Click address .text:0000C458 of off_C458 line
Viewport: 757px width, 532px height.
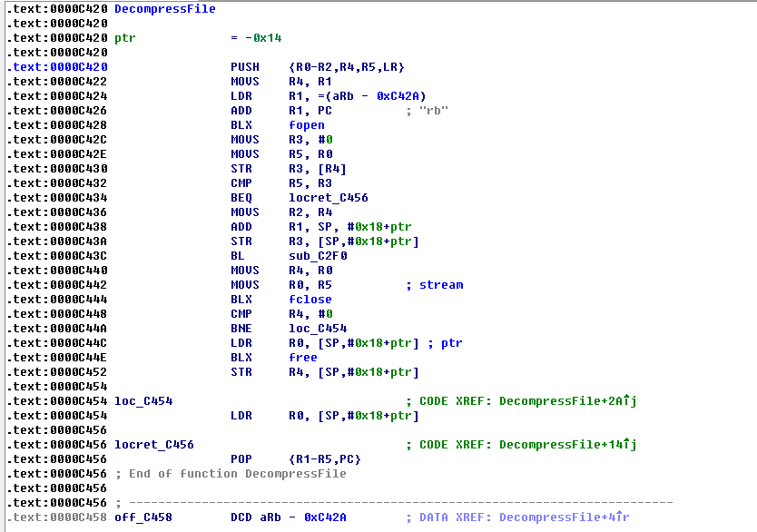pos(57,517)
